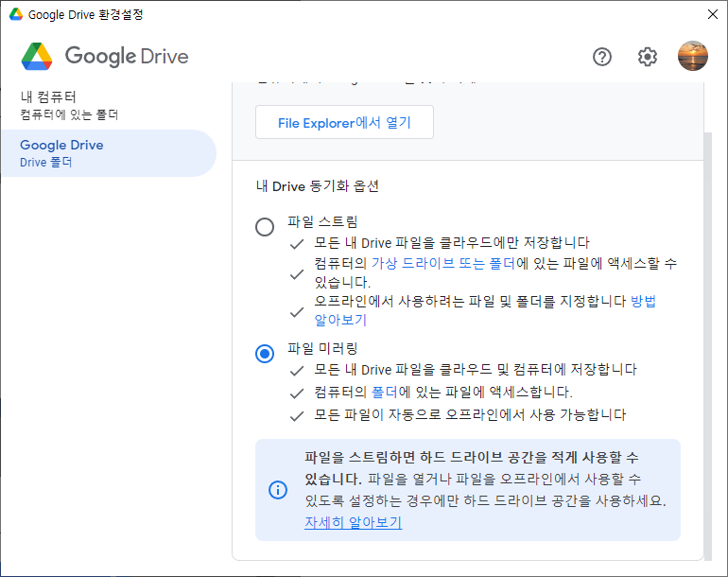Click the 파일 미러링 option label
This screenshot has width=728, height=577.
pos(322,348)
